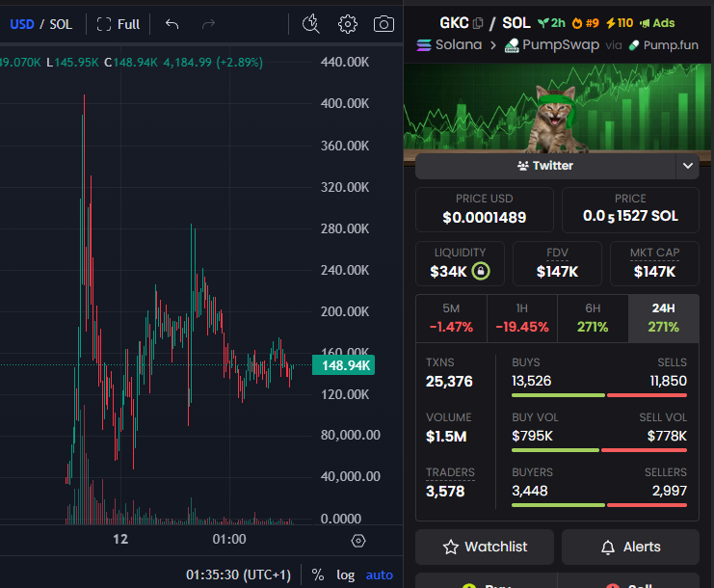Click the BUYERS 3,448 value
Viewport: 714px width, 588px height.
click(x=530, y=491)
